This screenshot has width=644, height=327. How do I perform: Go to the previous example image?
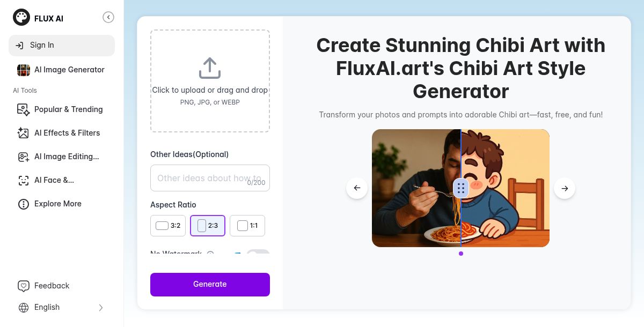pyautogui.click(x=357, y=188)
